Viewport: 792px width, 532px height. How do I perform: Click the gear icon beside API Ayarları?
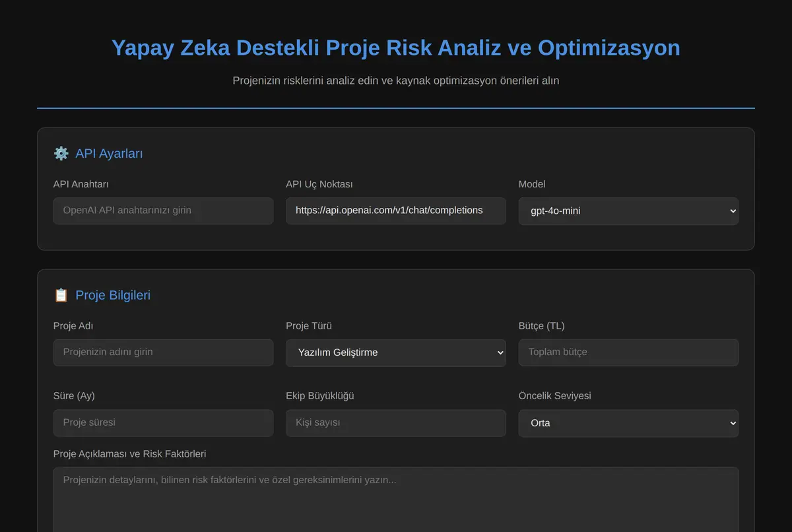tap(61, 154)
